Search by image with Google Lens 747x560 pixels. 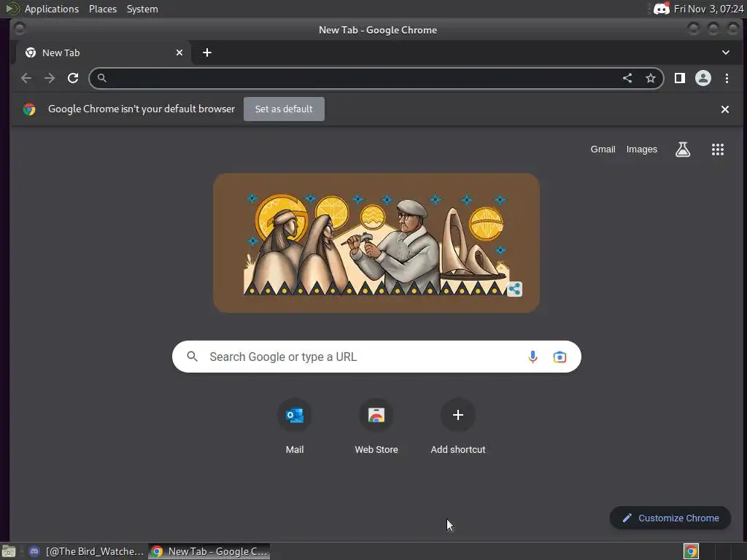point(560,357)
